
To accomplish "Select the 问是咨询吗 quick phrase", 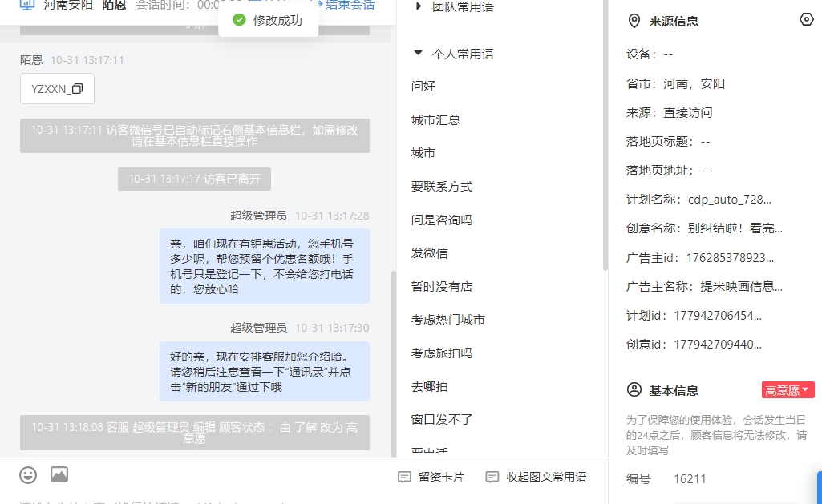I will [x=442, y=220].
